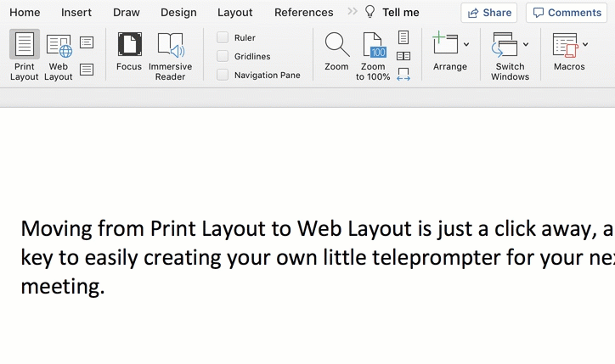Click the Share button

click(489, 13)
